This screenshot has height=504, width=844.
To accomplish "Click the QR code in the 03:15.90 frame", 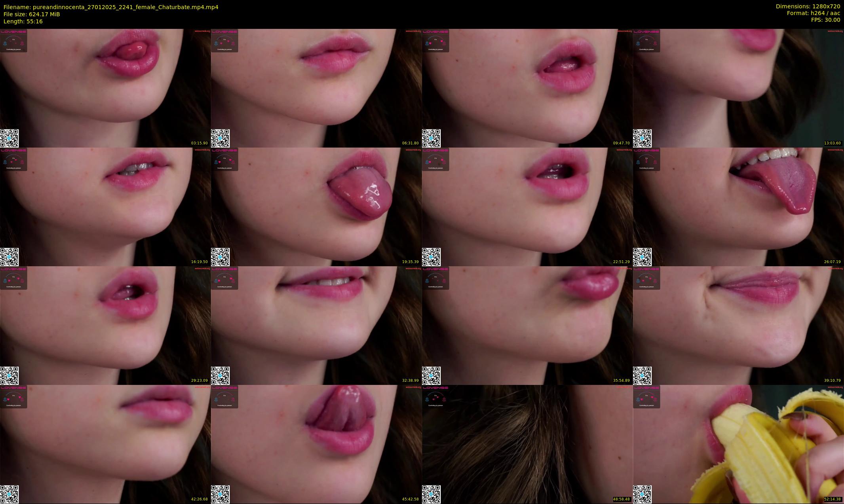I will tap(9, 138).
